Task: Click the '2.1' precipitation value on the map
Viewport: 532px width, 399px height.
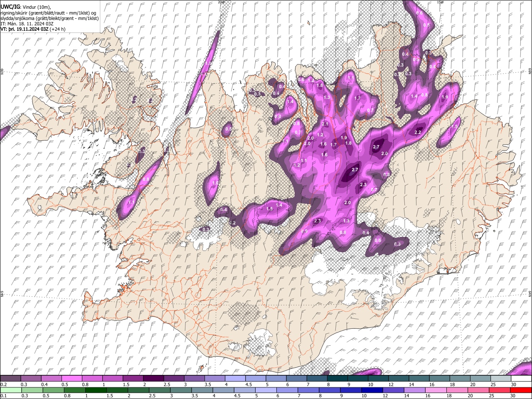Action: coord(325,124)
